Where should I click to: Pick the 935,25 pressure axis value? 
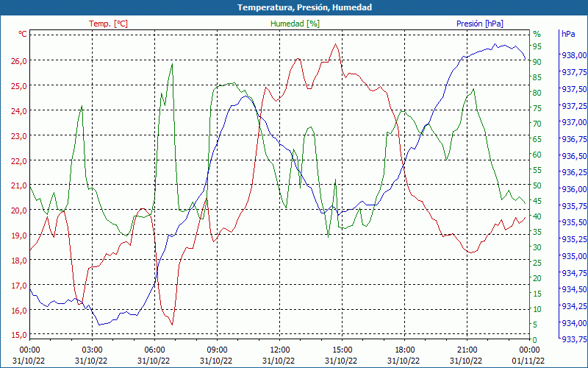(574, 239)
